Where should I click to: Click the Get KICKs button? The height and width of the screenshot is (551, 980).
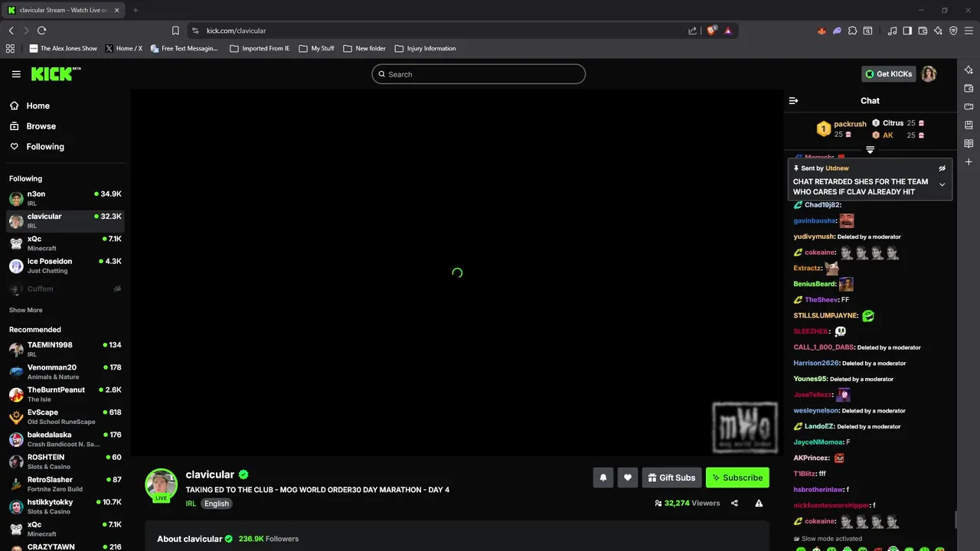pyautogui.click(x=888, y=73)
